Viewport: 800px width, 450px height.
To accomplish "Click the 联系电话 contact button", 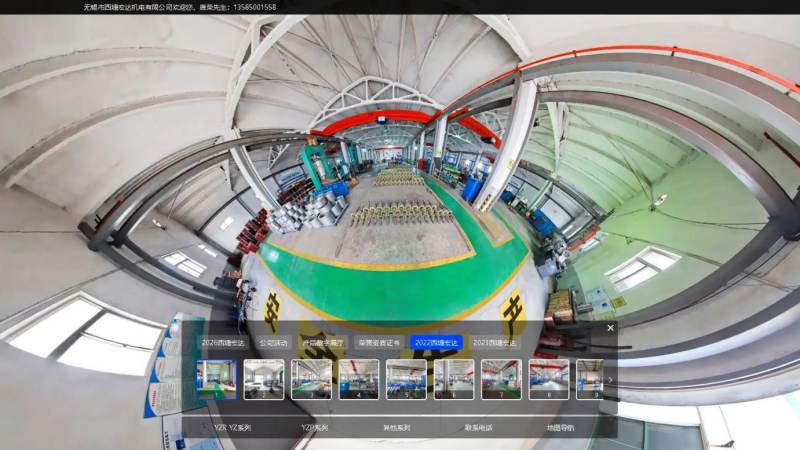I will coord(479,428).
